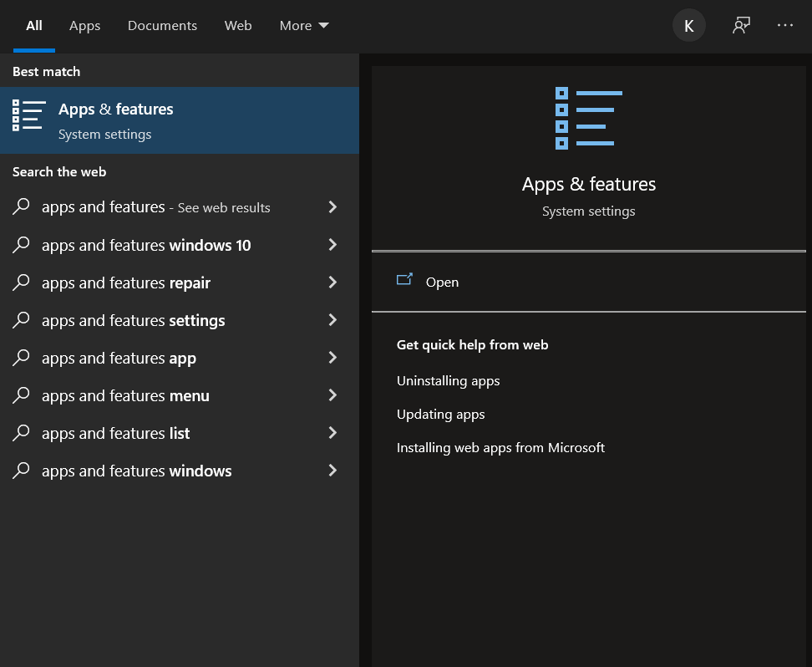Open Uninstalling apps help link
The height and width of the screenshot is (667, 812).
coord(448,381)
